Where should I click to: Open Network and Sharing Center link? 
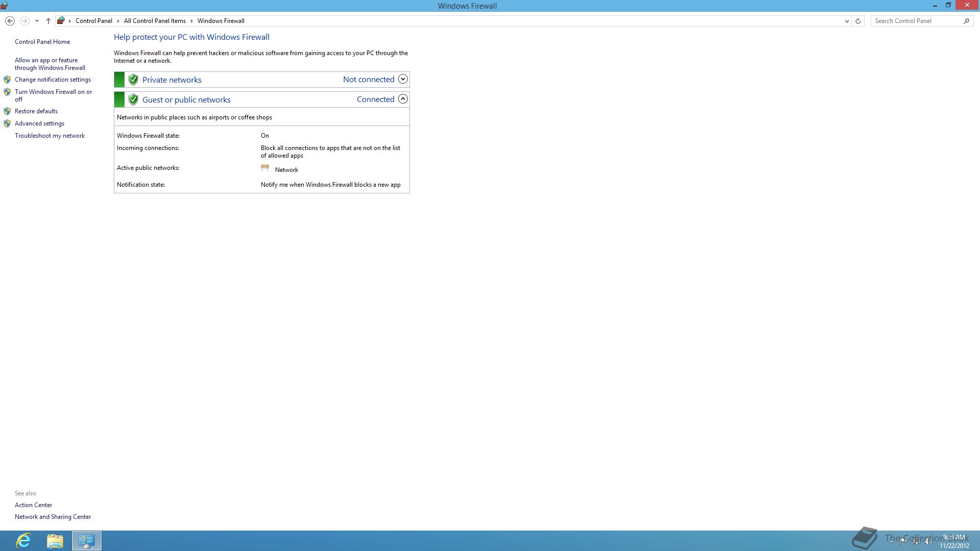tap(53, 517)
